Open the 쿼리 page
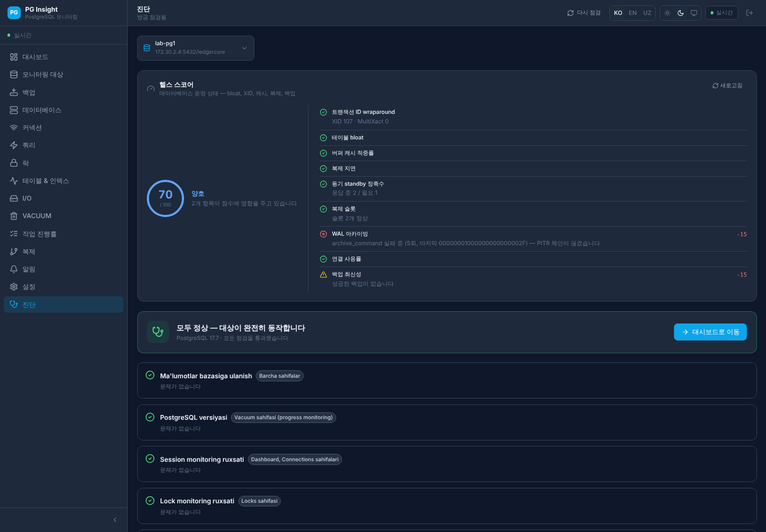This screenshot has width=766, height=532. [63, 145]
